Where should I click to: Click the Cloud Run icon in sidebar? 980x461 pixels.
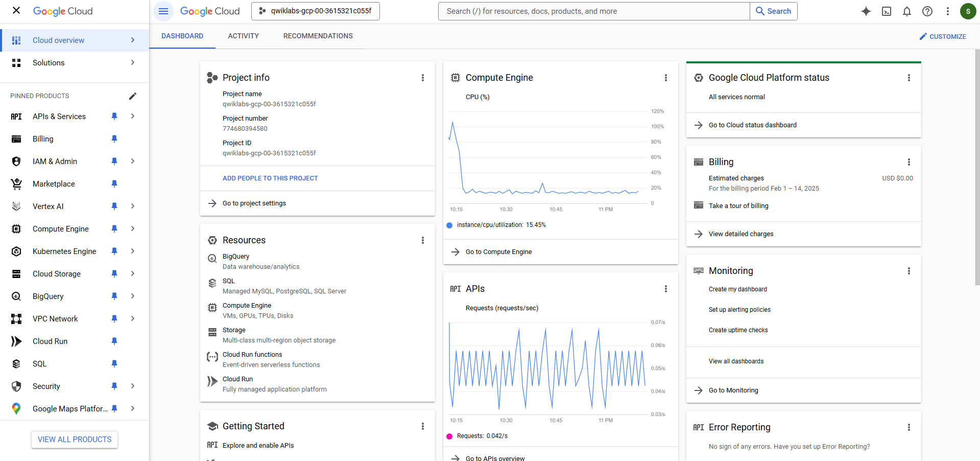point(16,341)
